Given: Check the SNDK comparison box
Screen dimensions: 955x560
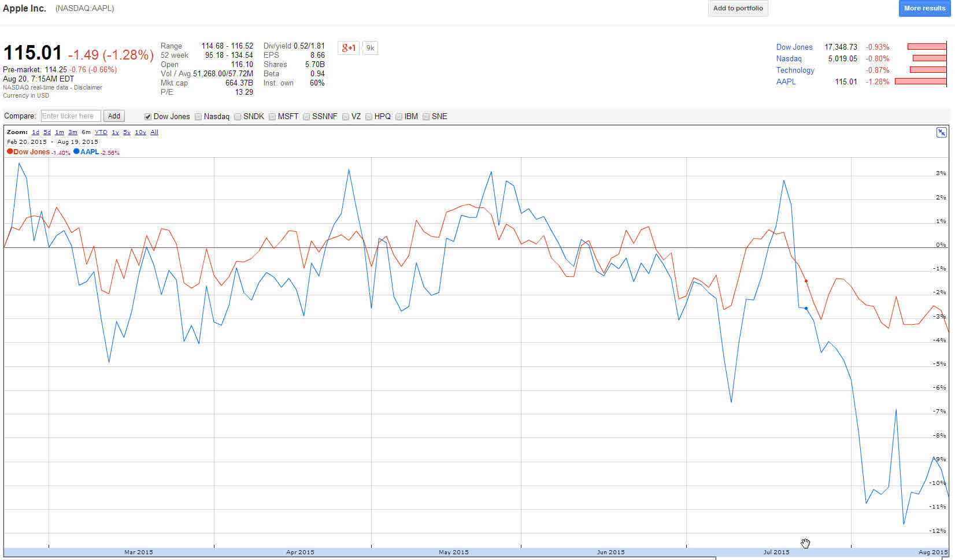Looking at the screenshot, I should (x=238, y=117).
